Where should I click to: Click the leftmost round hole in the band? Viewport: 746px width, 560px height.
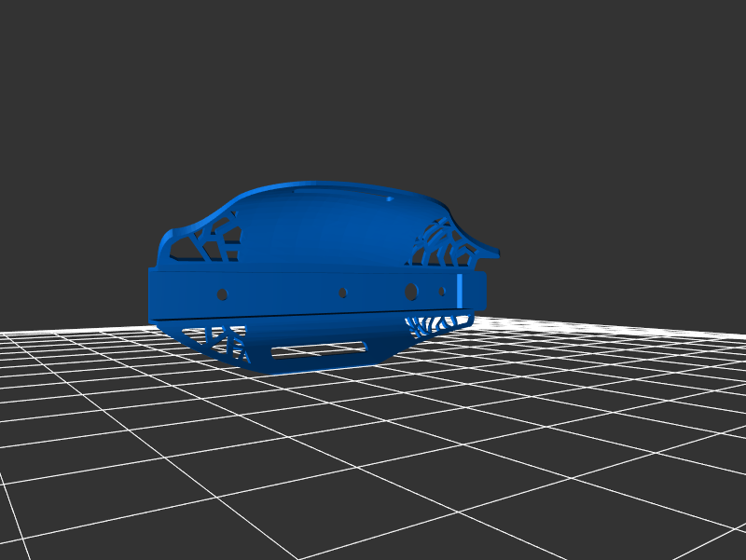tap(222, 294)
